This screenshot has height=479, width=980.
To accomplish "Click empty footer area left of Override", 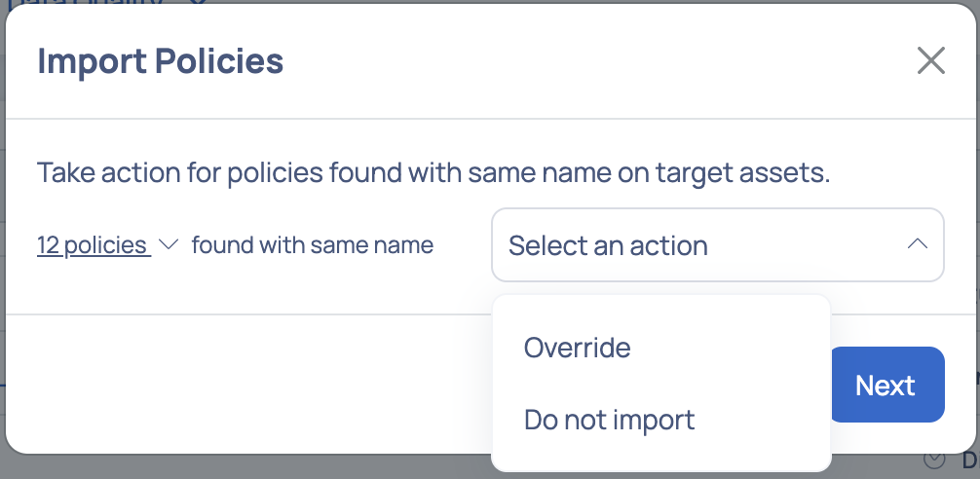I will (250, 384).
